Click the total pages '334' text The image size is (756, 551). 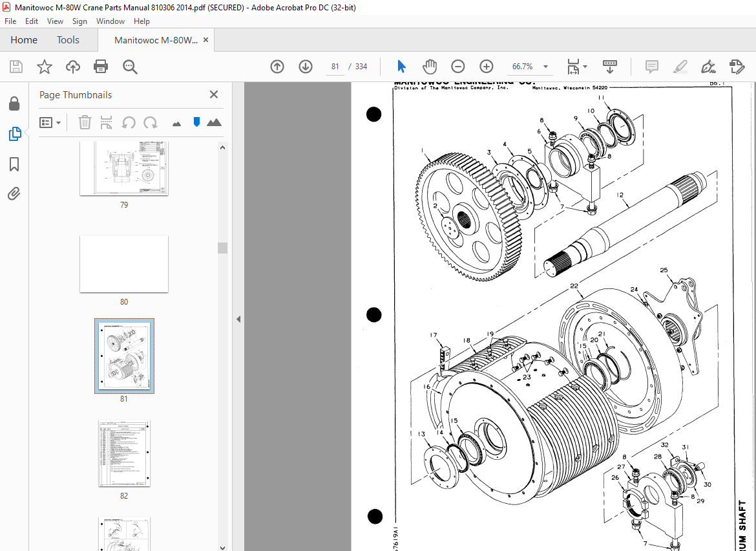tap(361, 67)
